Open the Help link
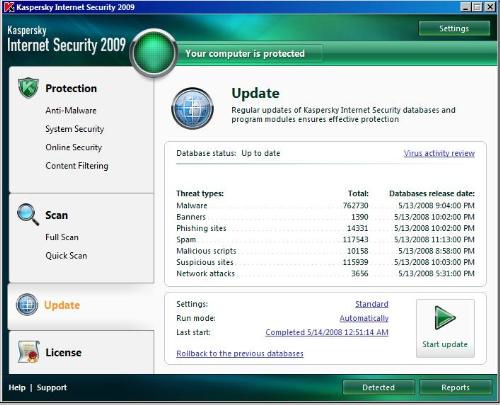The width and height of the screenshot is (500, 405). click(17, 387)
